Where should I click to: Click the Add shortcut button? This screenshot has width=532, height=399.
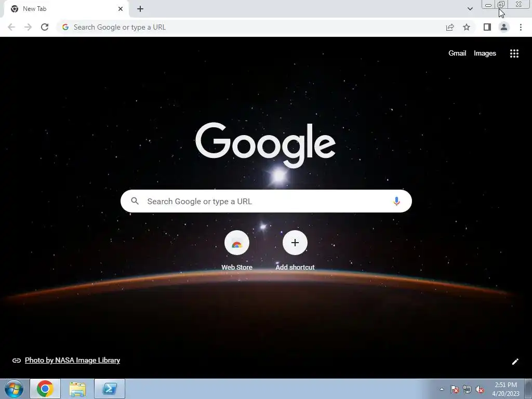(x=295, y=250)
